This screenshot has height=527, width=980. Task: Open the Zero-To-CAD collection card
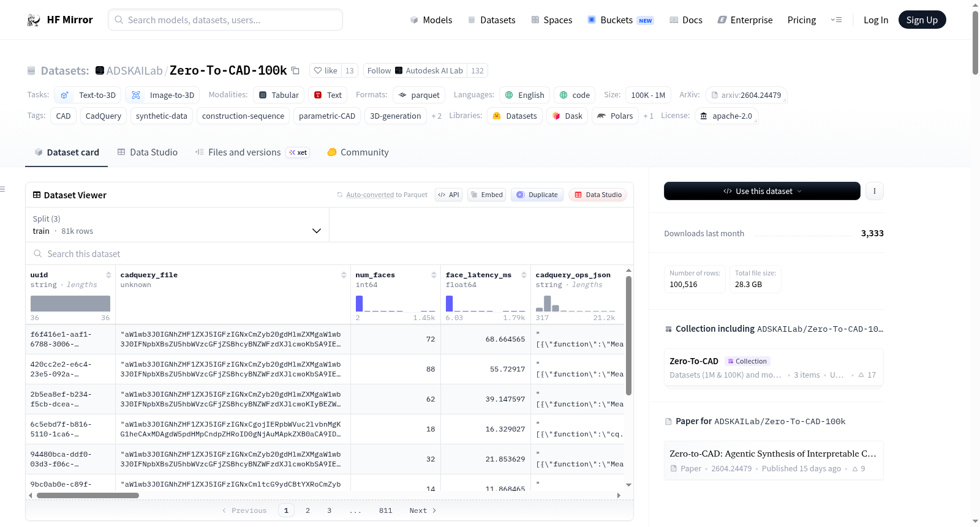774,367
